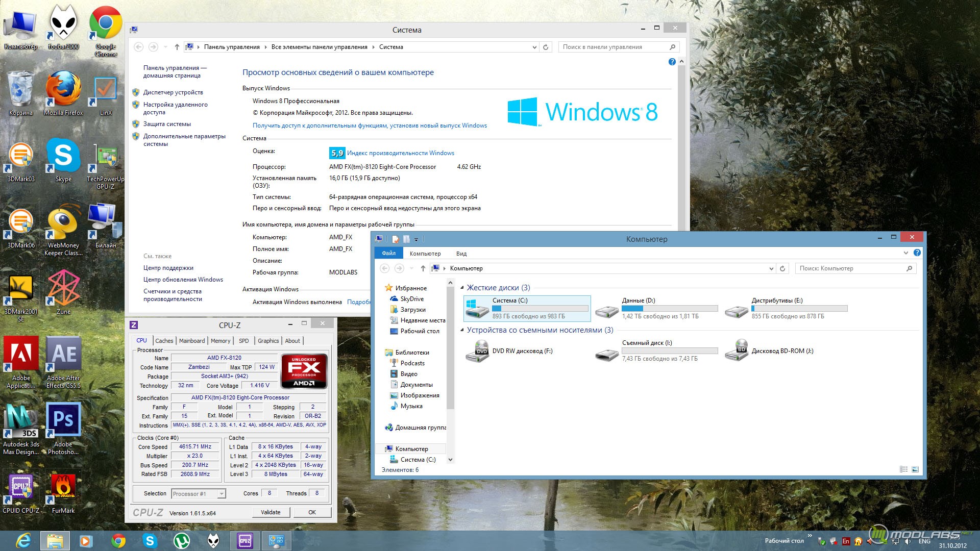
Task: Open Graphics tab in CPU-Z
Action: coord(268,341)
